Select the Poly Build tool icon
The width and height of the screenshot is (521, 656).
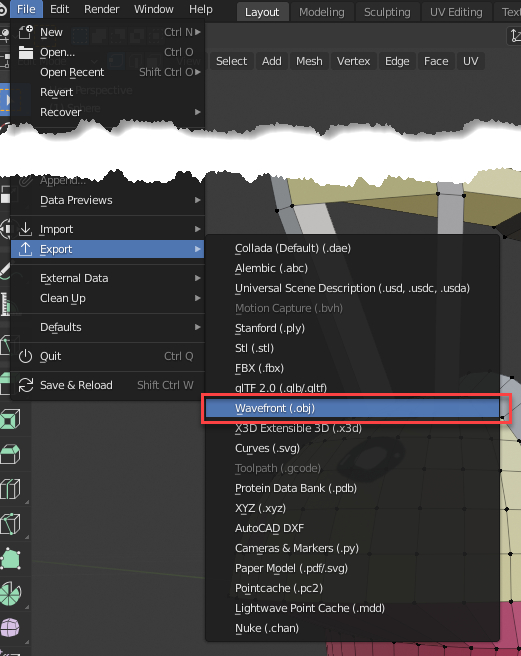point(10,559)
